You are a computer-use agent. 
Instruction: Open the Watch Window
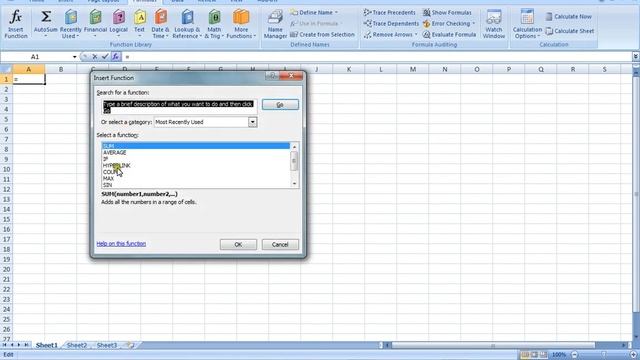click(493, 24)
